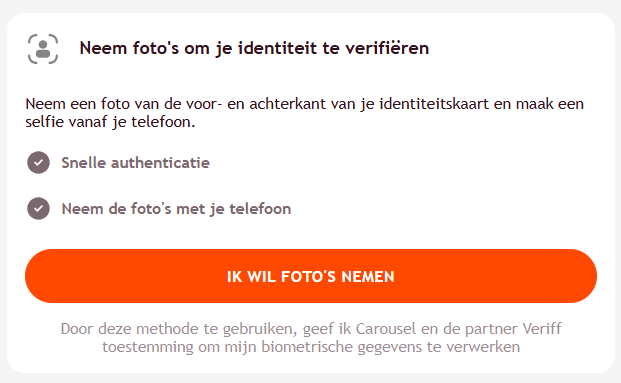The width and height of the screenshot is (621, 383).
Task: Click the Neem de foto's met je telefoon label
Action: tap(176, 209)
